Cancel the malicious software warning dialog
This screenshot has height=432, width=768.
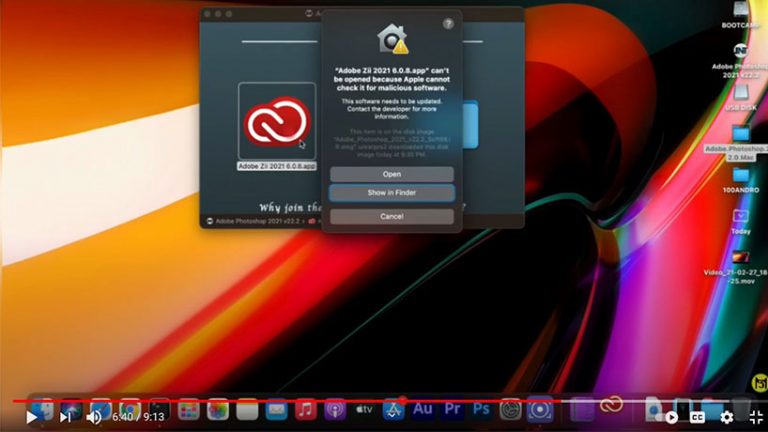(391, 216)
